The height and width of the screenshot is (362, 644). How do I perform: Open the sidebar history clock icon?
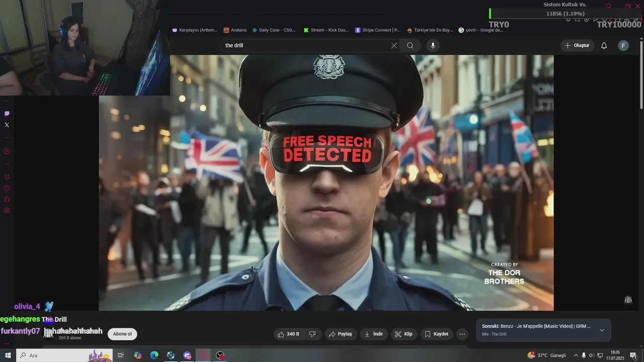7,188
